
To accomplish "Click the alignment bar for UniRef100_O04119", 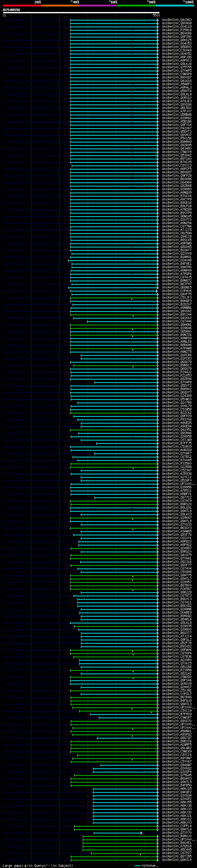I will [114, 26].
